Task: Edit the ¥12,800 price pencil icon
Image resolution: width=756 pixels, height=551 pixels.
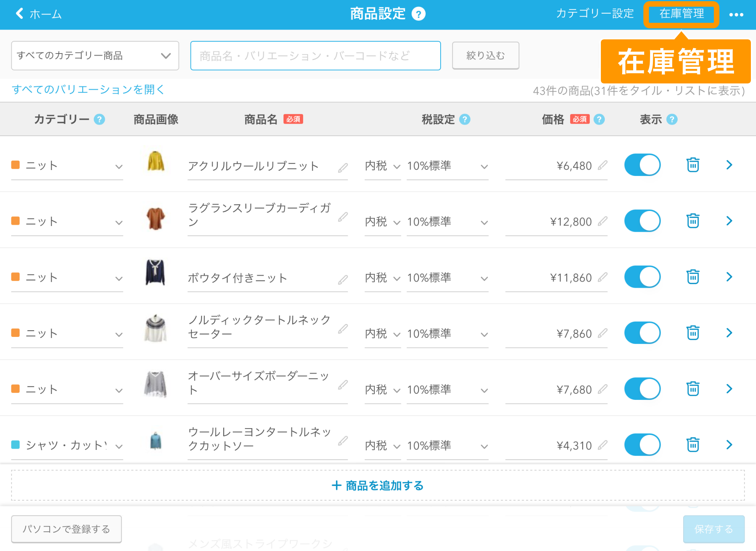Action: (602, 221)
